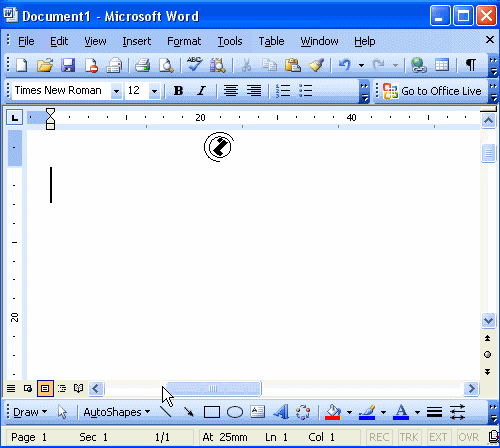Open the font size 12 dropdown
500x448 pixels.
(x=154, y=91)
